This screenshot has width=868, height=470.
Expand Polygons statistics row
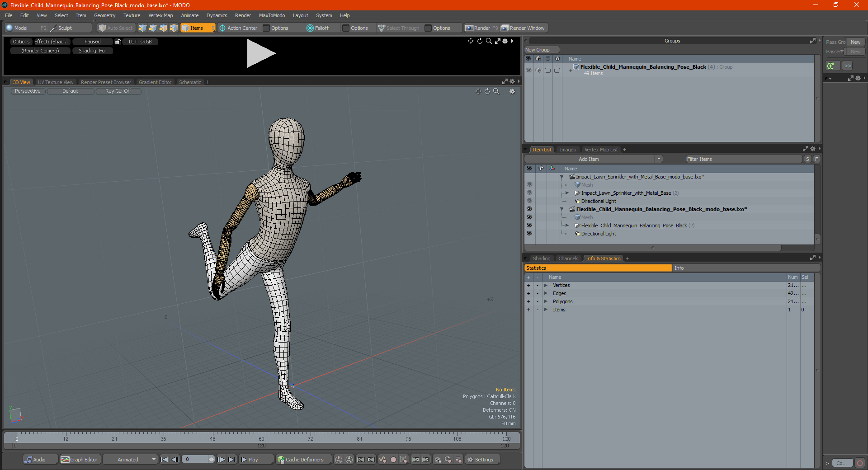click(x=546, y=301)
